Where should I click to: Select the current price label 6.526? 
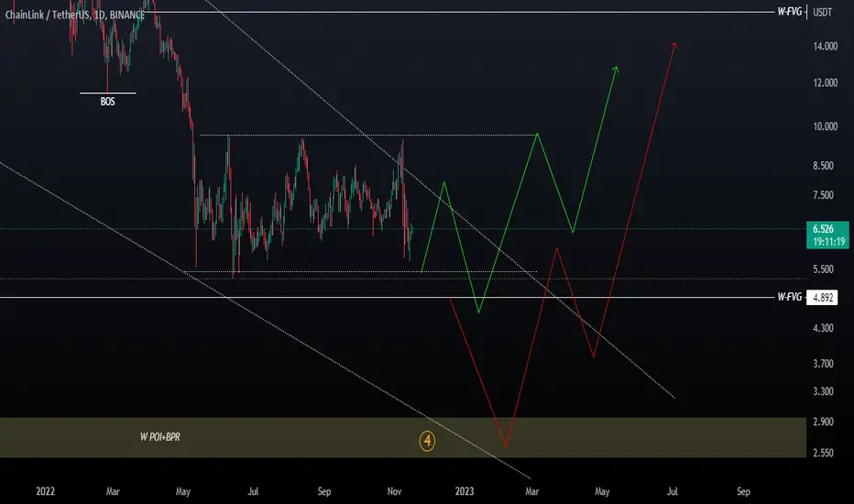pos(823,229)
